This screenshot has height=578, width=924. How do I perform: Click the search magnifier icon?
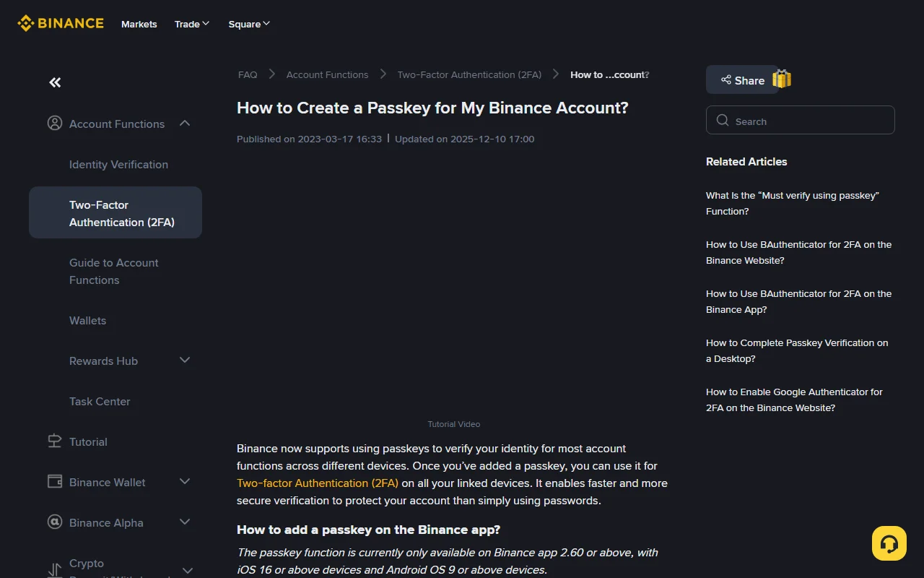point(723,120)
